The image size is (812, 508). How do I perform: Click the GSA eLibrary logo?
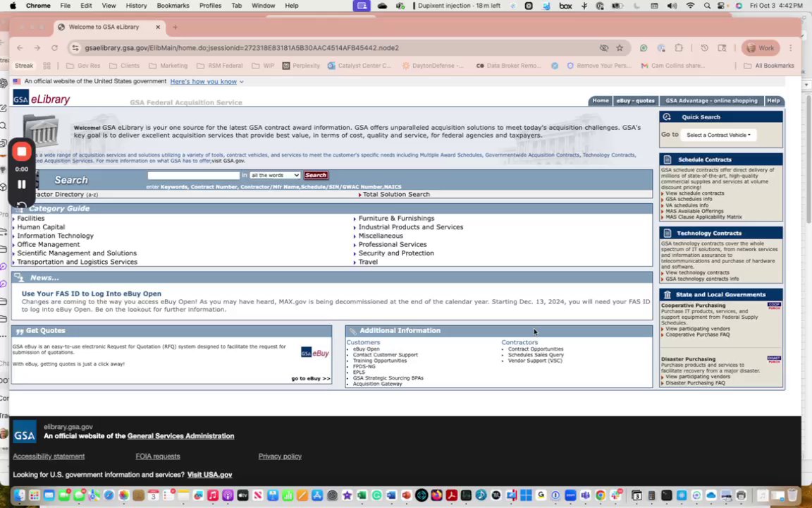coord(42,99)
